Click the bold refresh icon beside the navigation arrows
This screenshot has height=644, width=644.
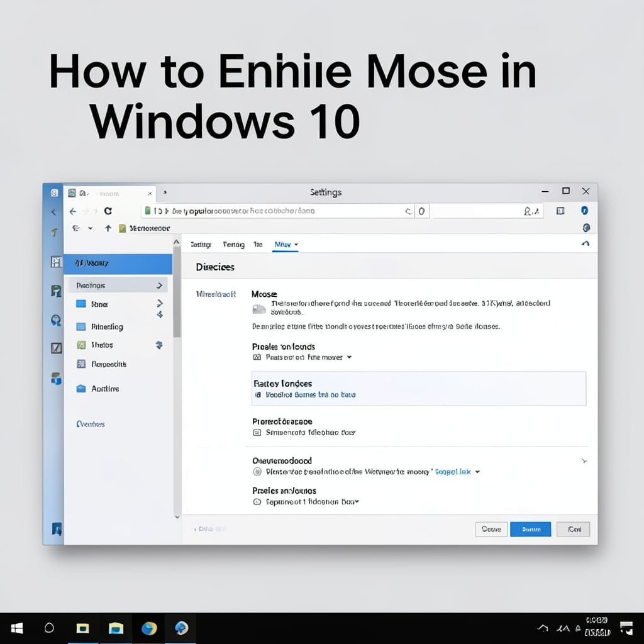coord(108,211)
